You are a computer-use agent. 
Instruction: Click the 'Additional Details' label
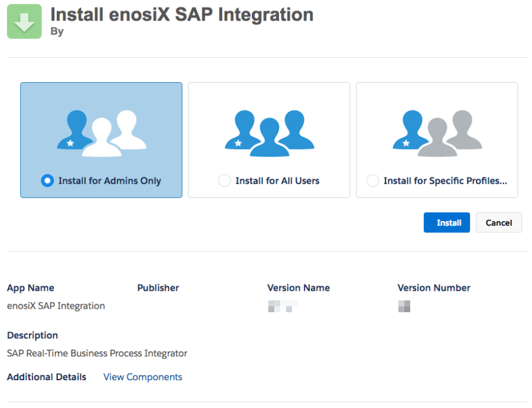[x=47, y=377]
